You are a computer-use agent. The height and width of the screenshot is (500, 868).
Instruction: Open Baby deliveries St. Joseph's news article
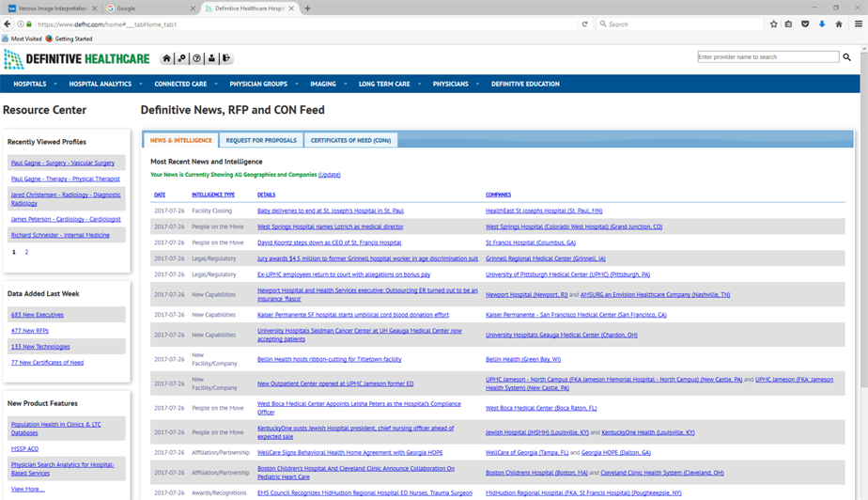[x=331, y=211]
